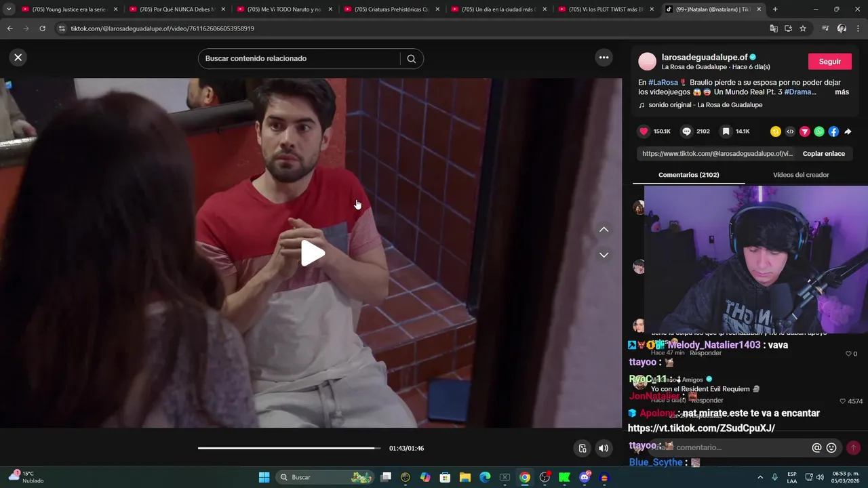Switch to Un día en la ciudad tab
This screenshot has width=868, height=488.
(x=498, y=9)
